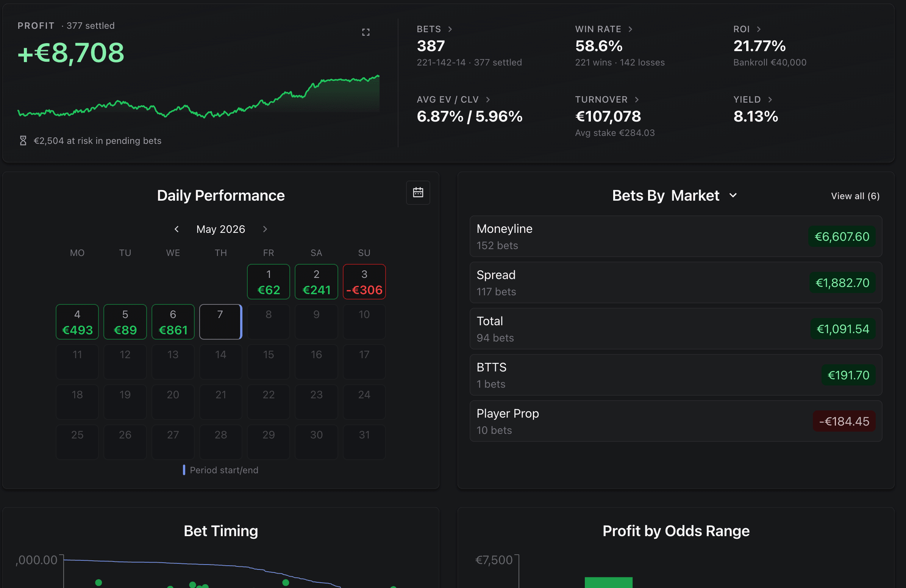Open the BTTS market row
The image size is (906, 588).
pyautogui.click(x=676, y=375)
